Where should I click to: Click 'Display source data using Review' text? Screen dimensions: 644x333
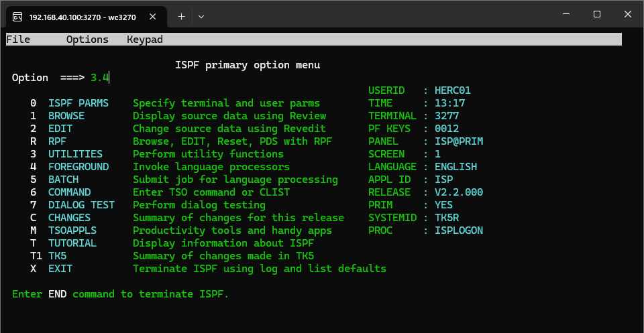(x=229, y=116)
